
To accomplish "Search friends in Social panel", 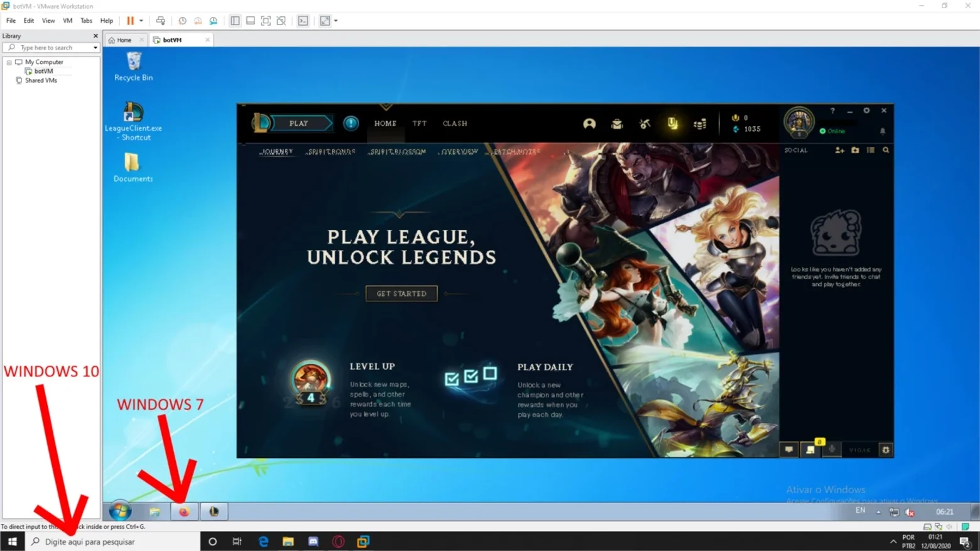I will click(x=886, y=150).
